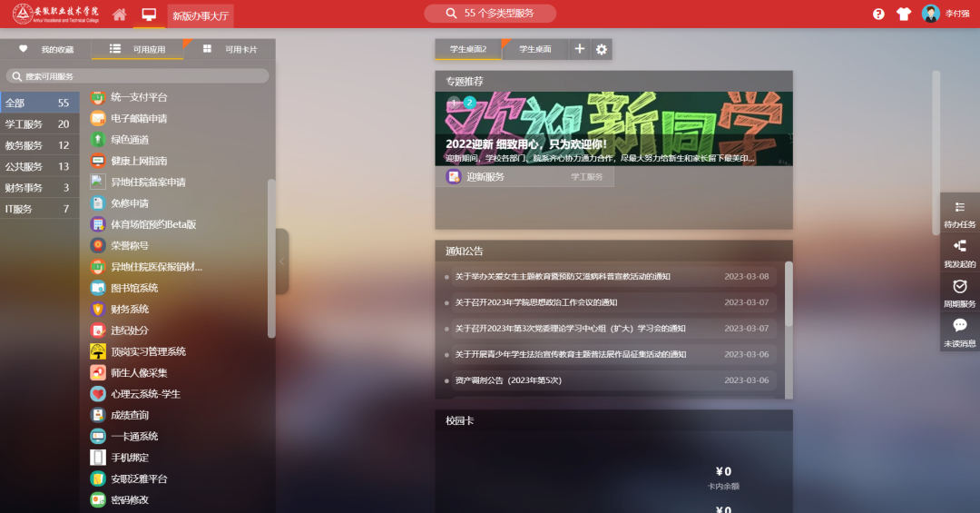Collapse the left panel with arrow handle
The width and height of the screenshot is (980, 513).
(x=281, y=261)
